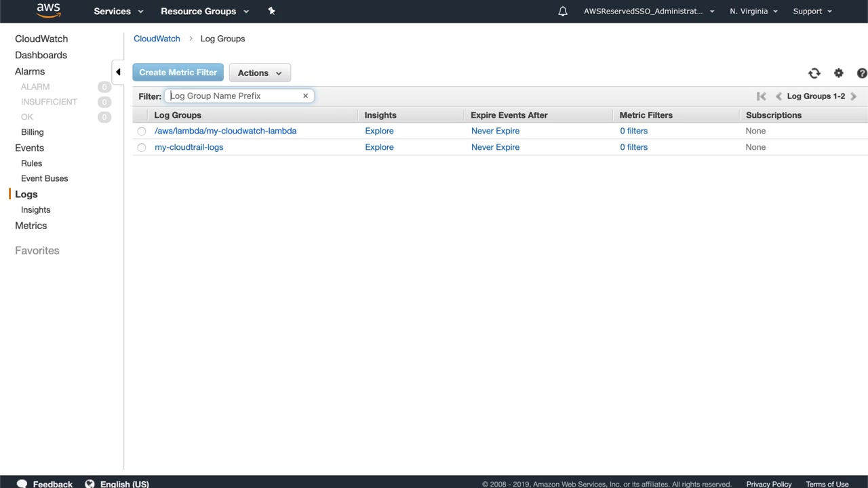This screenshot has width=868, height=488.
Task: Jump to first page of log groups
Action: (762, 96)
